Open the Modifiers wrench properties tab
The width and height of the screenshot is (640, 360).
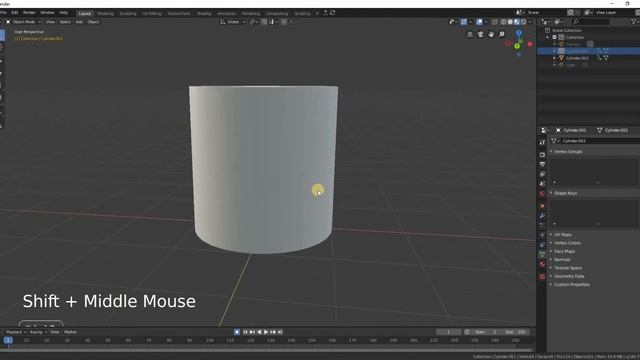(542, 216)
